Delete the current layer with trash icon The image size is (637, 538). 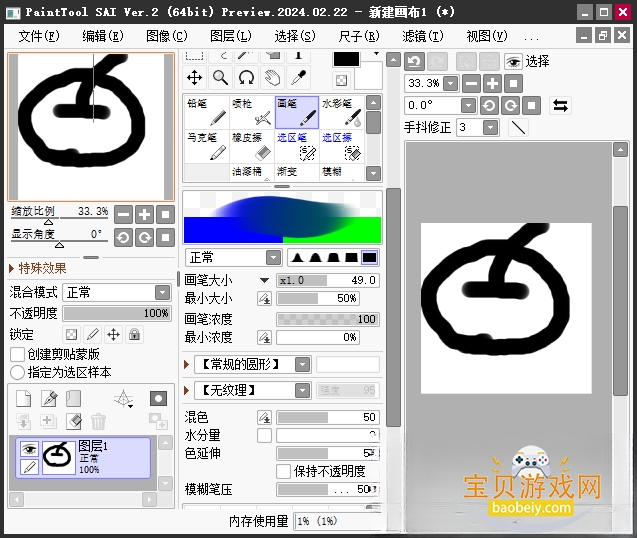98,422
